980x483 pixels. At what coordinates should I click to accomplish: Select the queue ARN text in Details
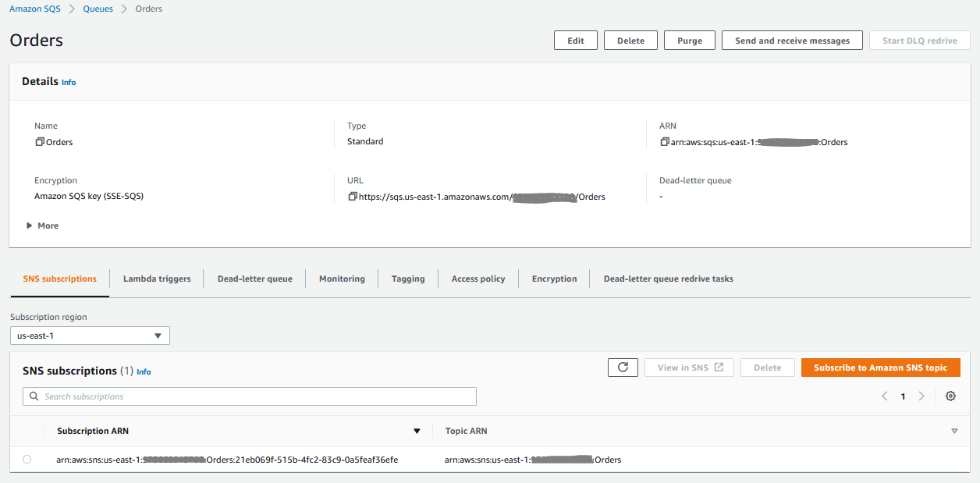pyautogui.click(x=759, y=142)
